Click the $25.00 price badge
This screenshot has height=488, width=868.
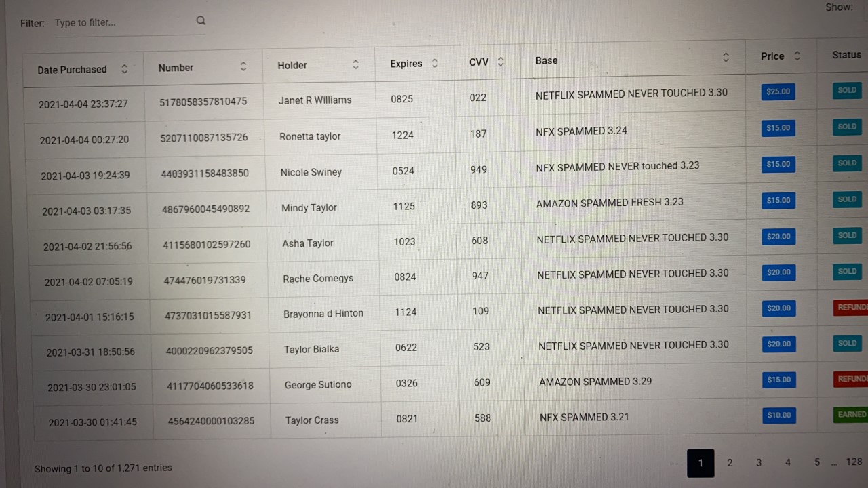point(778,91)
